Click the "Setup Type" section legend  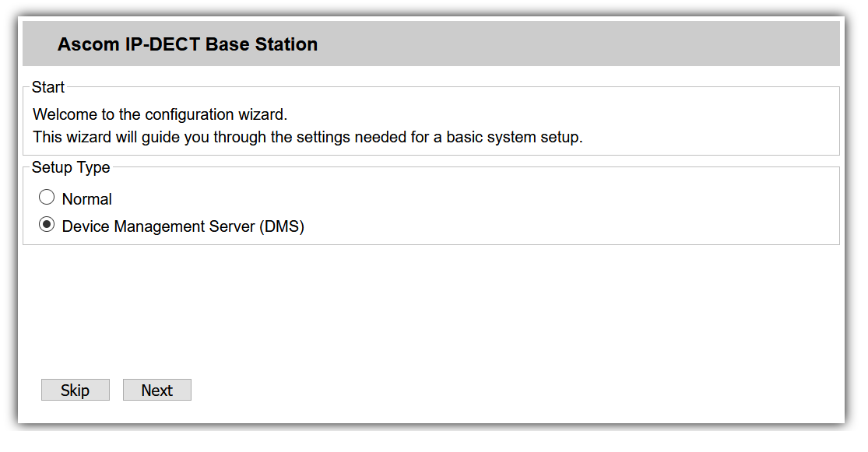pos(71,167)
